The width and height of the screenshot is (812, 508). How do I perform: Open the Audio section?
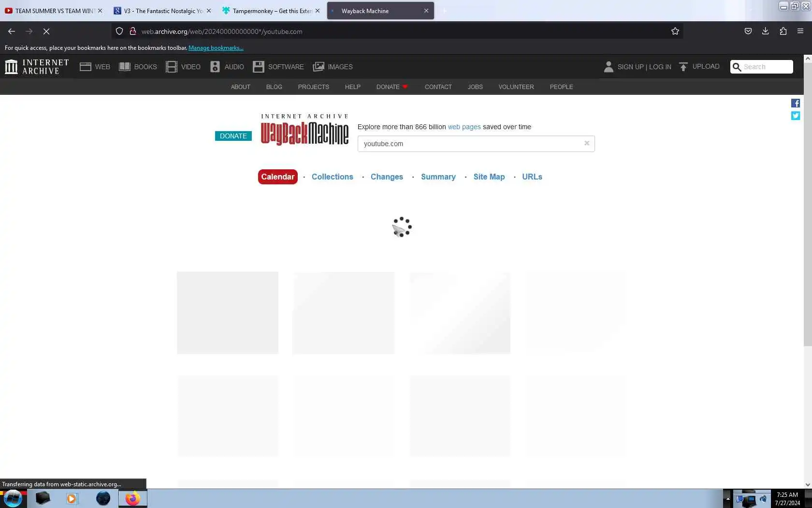(x=227, y=67)
